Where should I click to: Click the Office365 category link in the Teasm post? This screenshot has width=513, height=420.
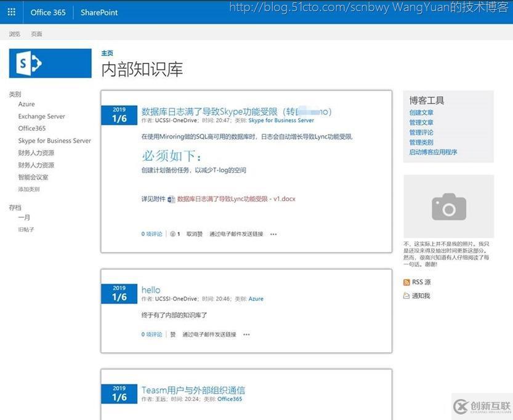click(230, 399)
